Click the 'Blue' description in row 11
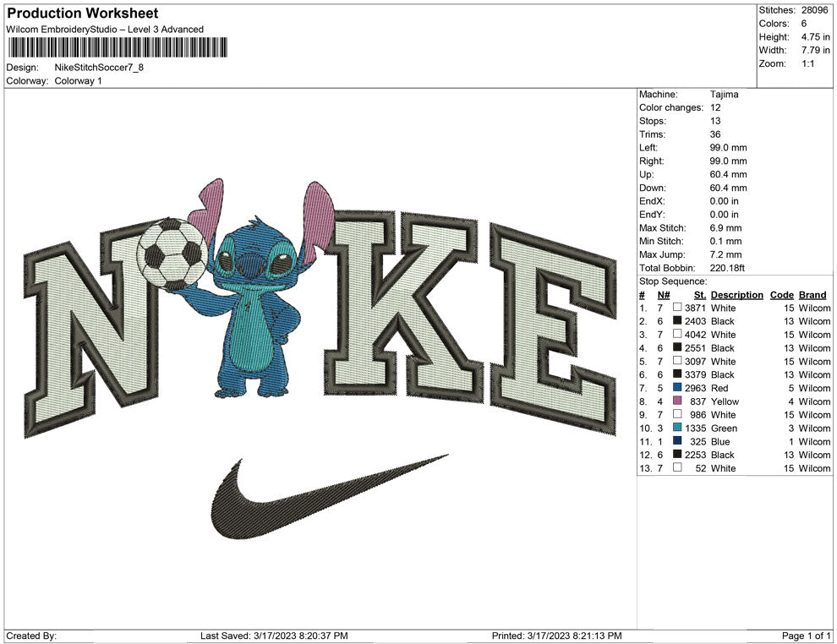 click(720, 441)
